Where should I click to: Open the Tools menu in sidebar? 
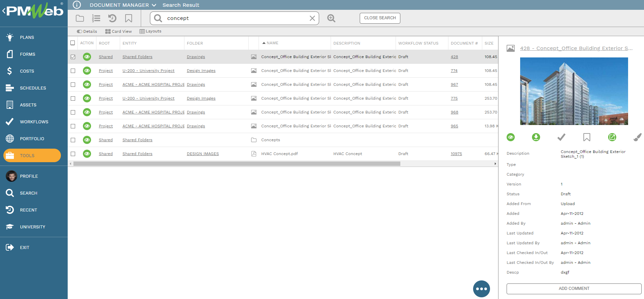(x=32, y=155)
